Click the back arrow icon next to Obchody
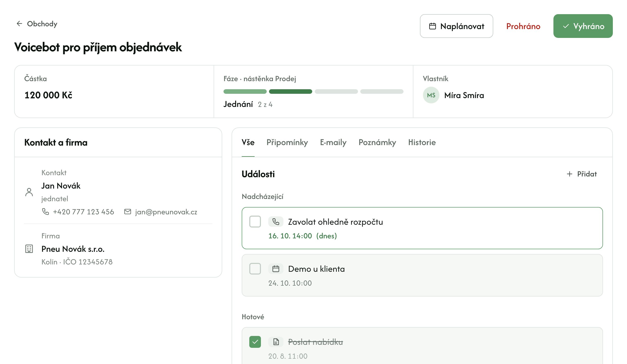The width and height of the screenshot is (627, 364). pyautogui.click(x=19, y=24)
